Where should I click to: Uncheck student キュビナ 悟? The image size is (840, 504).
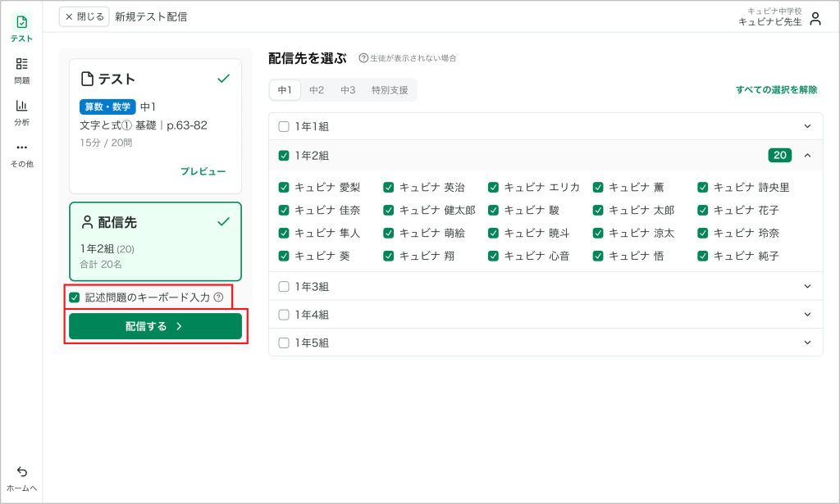click(598, 257)
